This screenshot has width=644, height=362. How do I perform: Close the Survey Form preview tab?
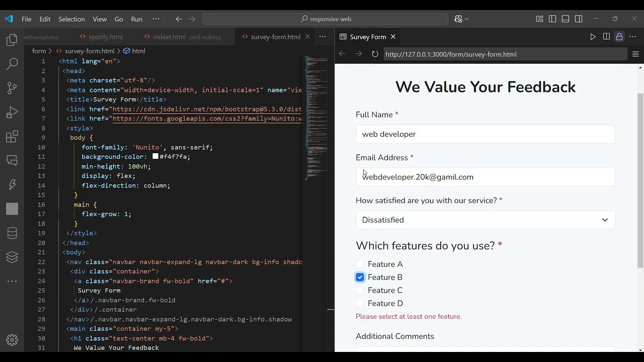[393, 37]
